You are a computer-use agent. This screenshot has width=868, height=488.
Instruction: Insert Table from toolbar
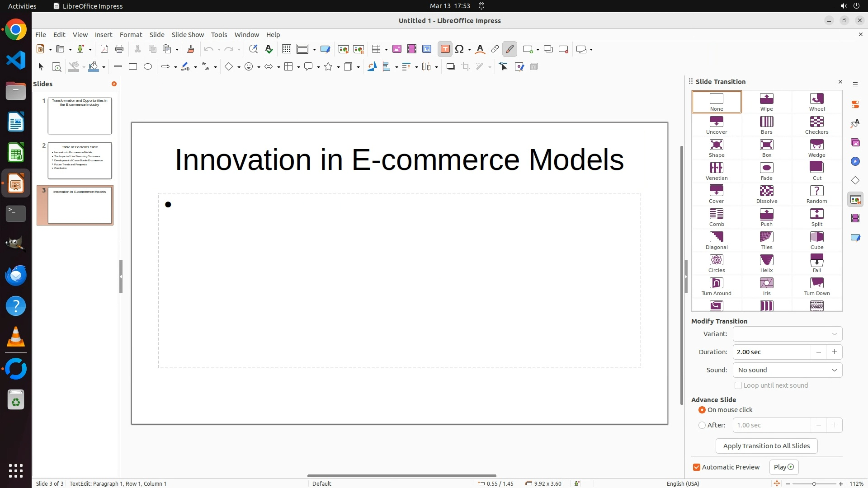point(376,49)
